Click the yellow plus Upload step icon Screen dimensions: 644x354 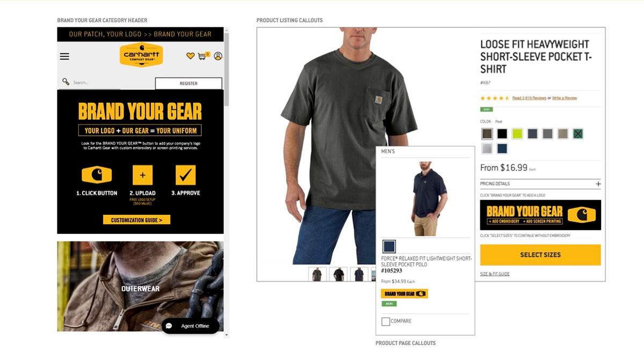tap(143, 175)
